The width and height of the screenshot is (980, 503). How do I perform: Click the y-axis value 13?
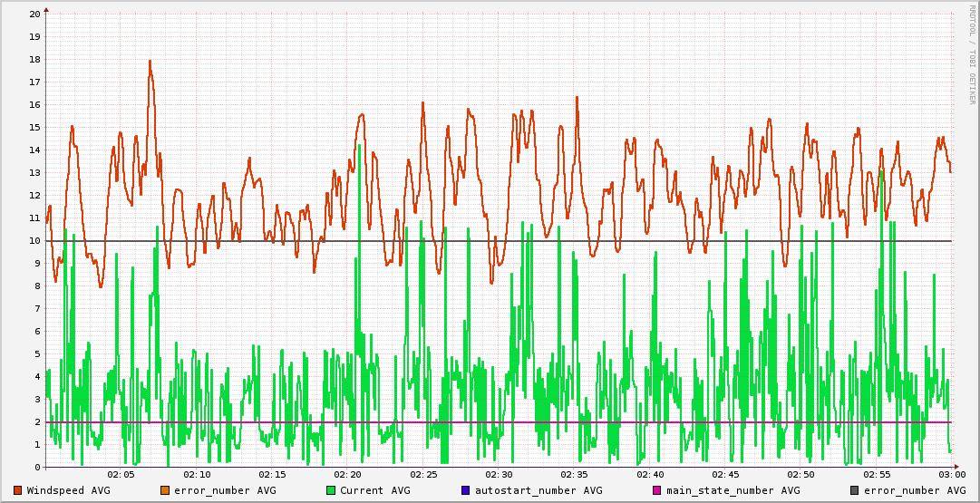(35, 172)
